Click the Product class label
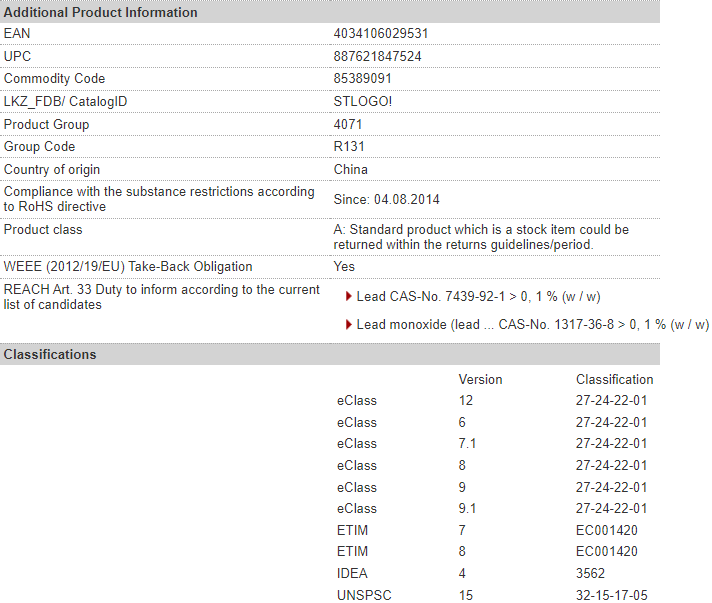Image resolution: width=712 pixels, height=603 pixels. pyautogui.click(x=43, y=229)
